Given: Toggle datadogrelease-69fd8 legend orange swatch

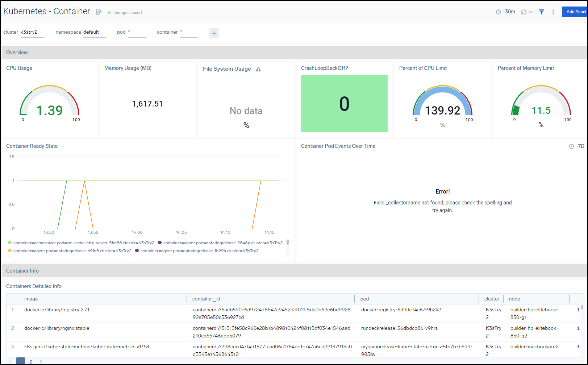Looking at the screenshot, I should click(x=10, y=251).
